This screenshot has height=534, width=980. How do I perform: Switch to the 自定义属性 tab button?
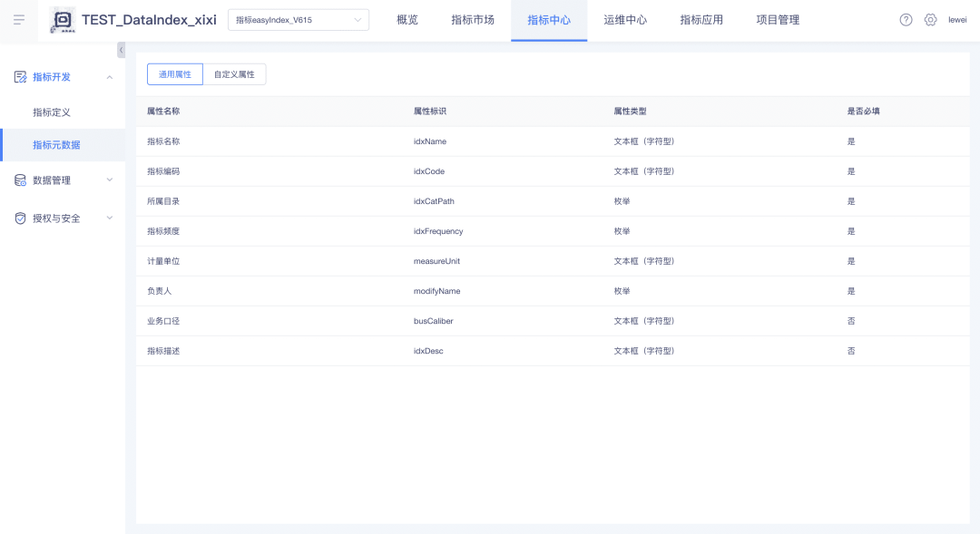coord(234,74)
